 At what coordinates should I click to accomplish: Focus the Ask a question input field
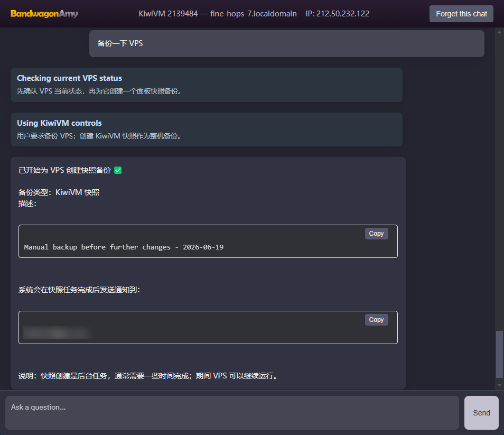click(x=232, y=412)
